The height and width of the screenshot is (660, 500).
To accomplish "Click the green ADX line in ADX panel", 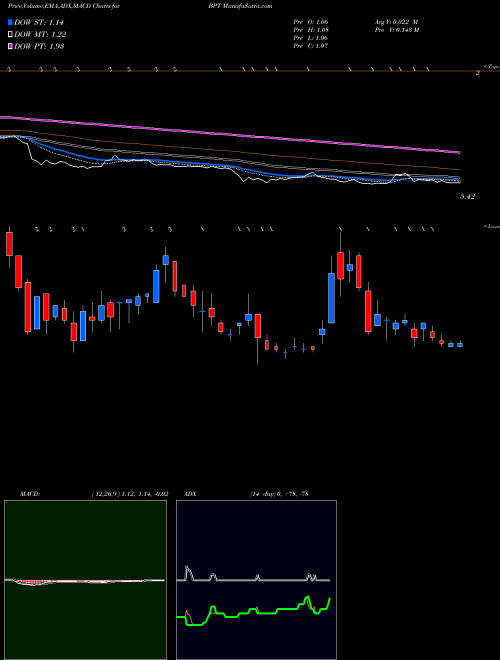I will tap(253, 610).
